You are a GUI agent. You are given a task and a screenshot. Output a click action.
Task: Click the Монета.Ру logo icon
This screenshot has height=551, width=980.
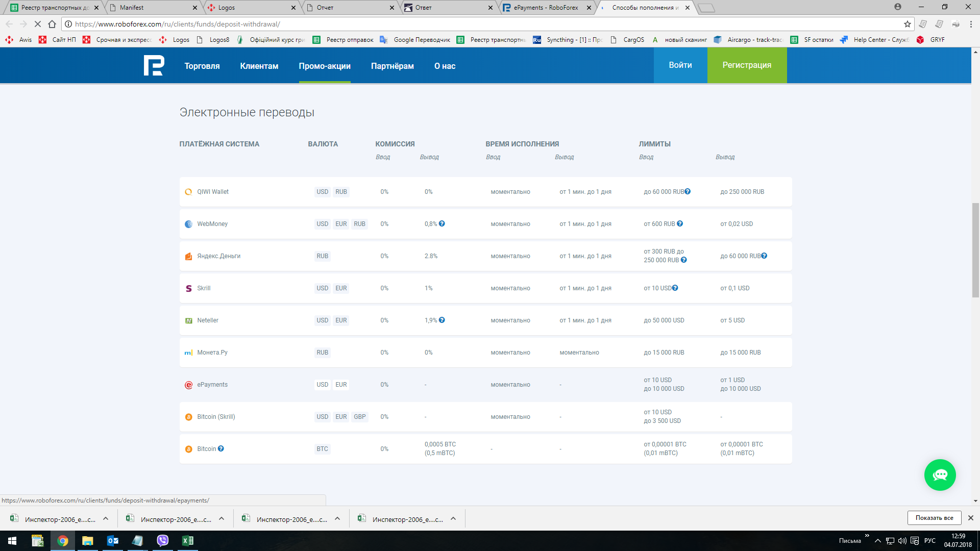(188, 353)
